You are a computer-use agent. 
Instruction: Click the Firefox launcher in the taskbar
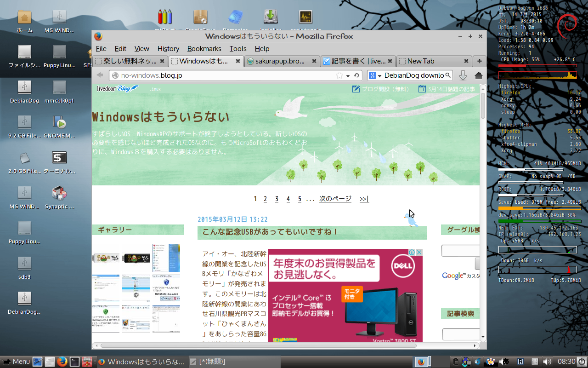pos(62,362)
